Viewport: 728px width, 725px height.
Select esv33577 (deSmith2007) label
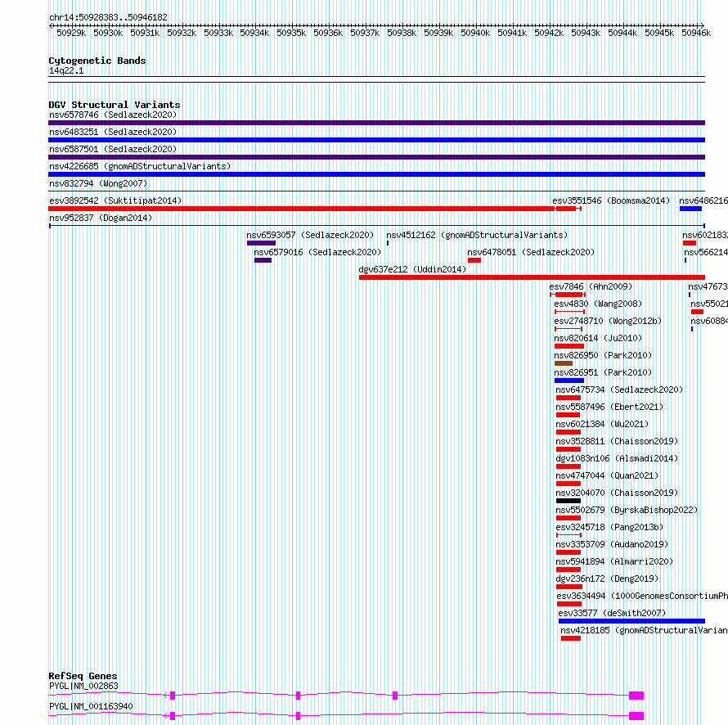612,613
